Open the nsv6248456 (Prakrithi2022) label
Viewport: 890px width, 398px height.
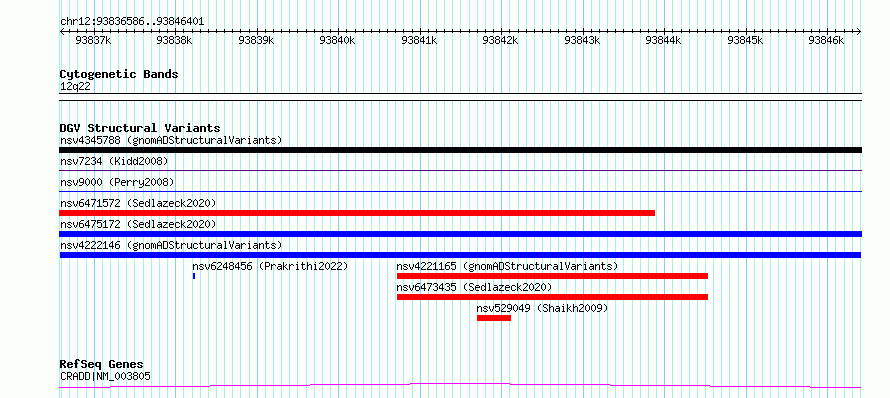point(270,266)
